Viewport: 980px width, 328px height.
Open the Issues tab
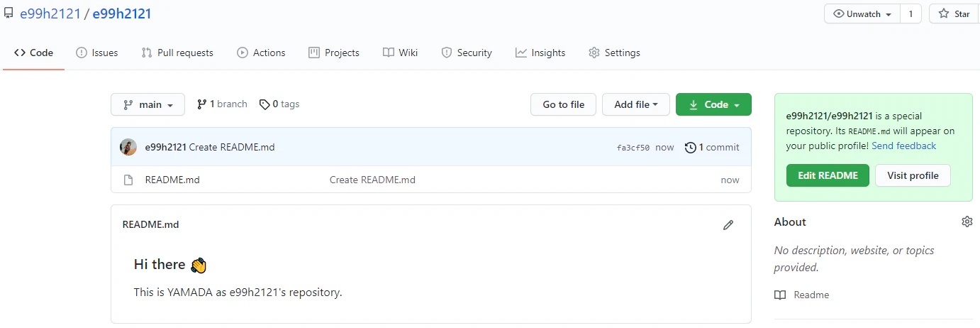click(96, 53)
